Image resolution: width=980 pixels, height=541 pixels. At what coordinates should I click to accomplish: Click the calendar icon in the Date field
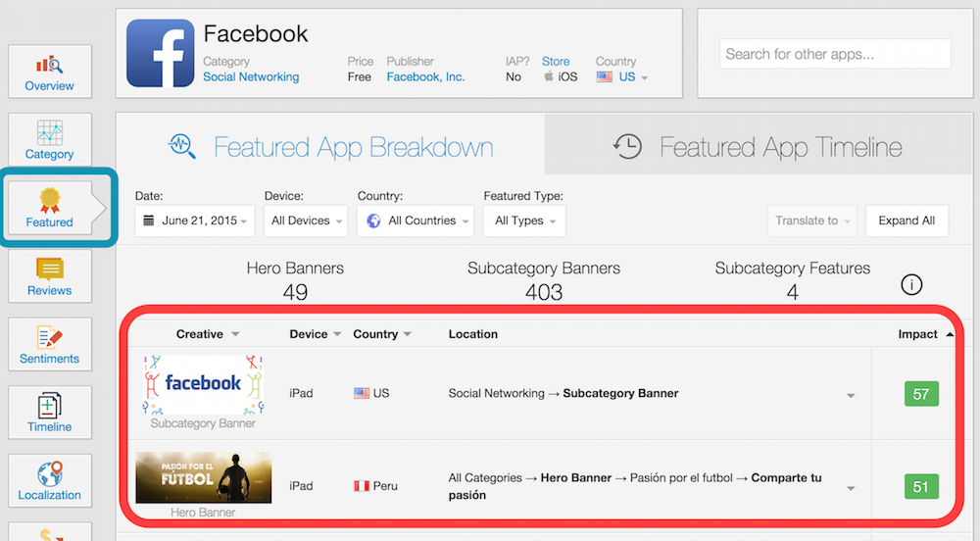149,220
